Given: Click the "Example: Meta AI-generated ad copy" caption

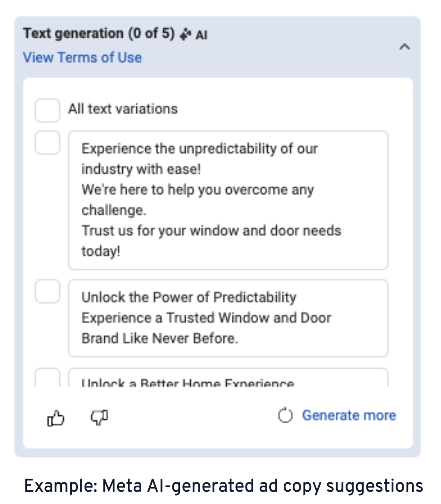Looking at the screenshot, I should tap(223, 486).
